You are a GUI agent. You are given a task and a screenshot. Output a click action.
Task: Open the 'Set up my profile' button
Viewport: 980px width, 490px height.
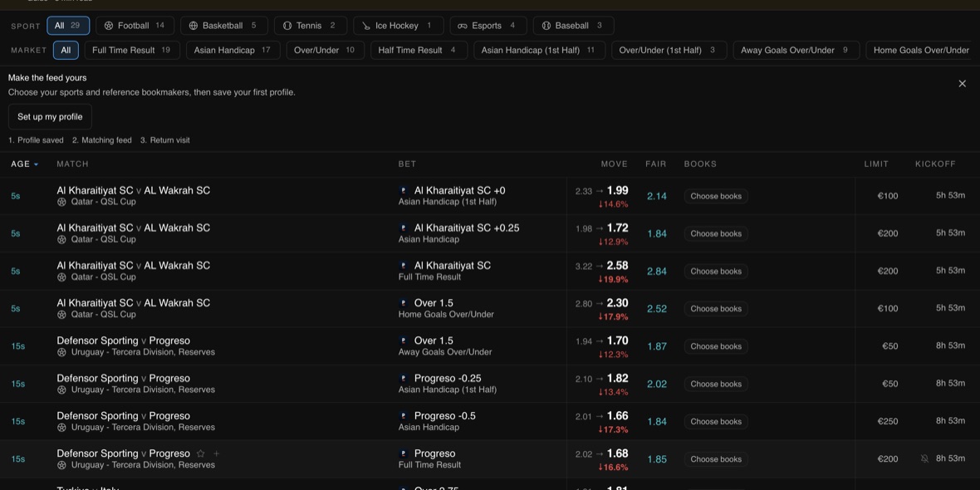(50, 117)
